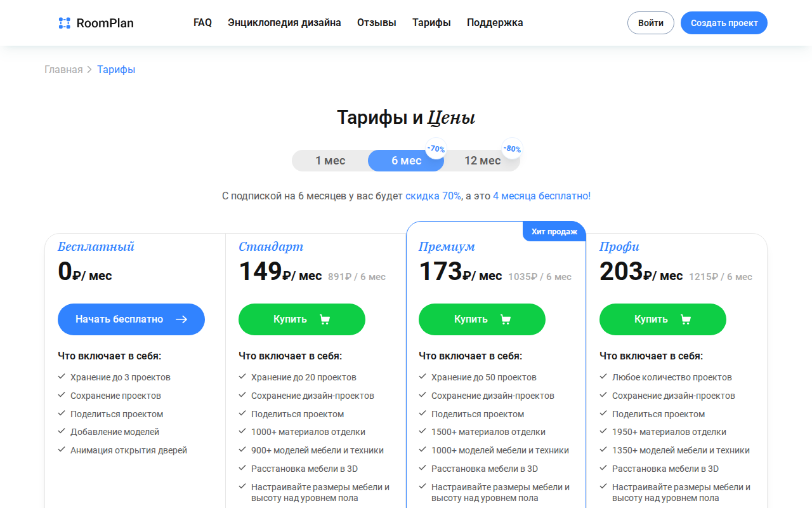
Task: Buy the Профи plan
Action: pos(663,319)
